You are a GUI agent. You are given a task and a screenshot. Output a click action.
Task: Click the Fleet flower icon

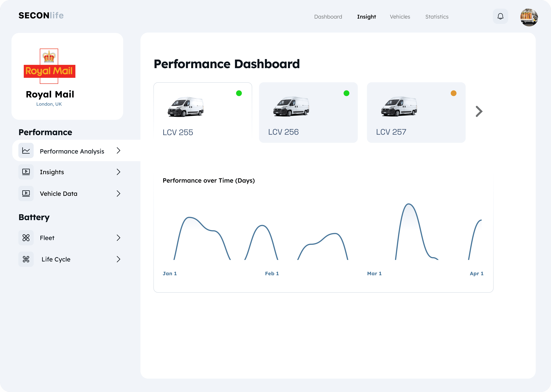click(x=26, y=238)
